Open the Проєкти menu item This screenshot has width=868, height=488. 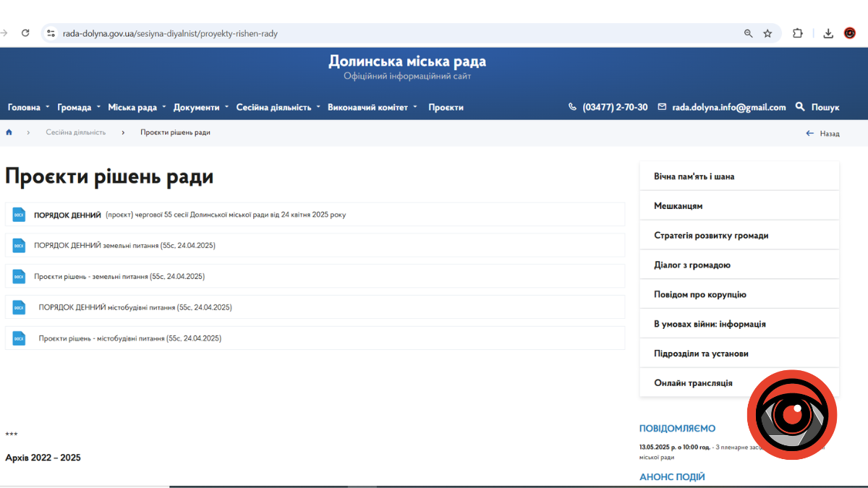coord(446,107)
